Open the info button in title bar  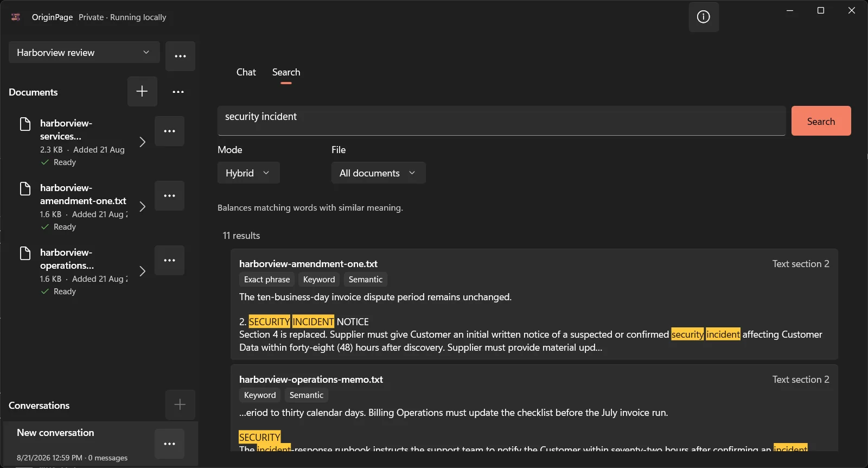point(704,17)
